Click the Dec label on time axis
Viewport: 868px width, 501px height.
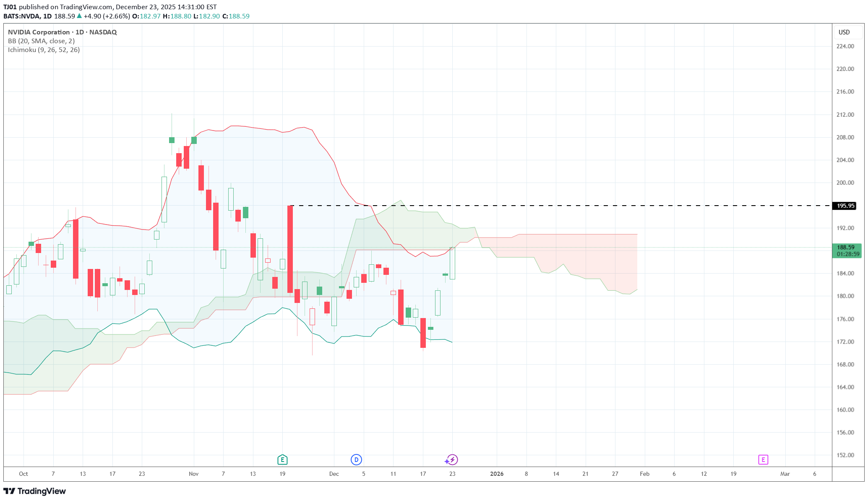(334, 474)
